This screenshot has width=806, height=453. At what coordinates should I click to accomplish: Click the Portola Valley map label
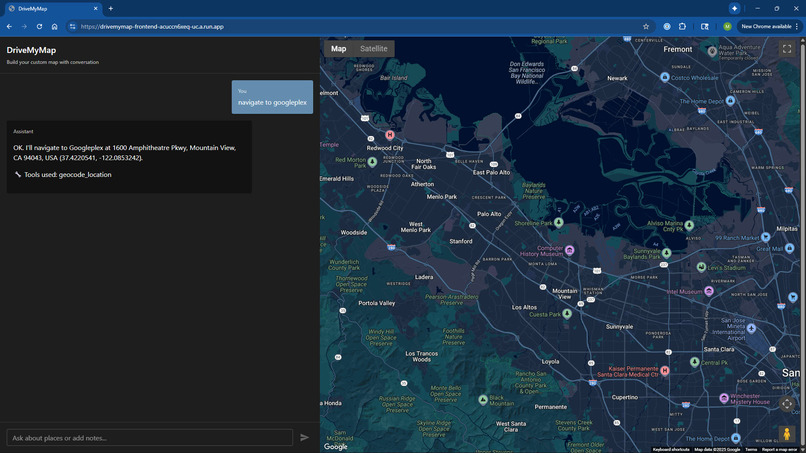377,303
